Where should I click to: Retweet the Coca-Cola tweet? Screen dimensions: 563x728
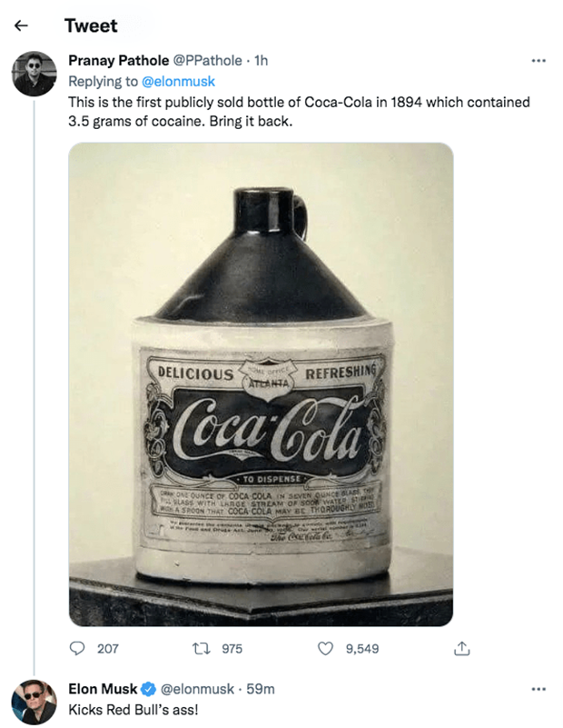coord(202,648)
